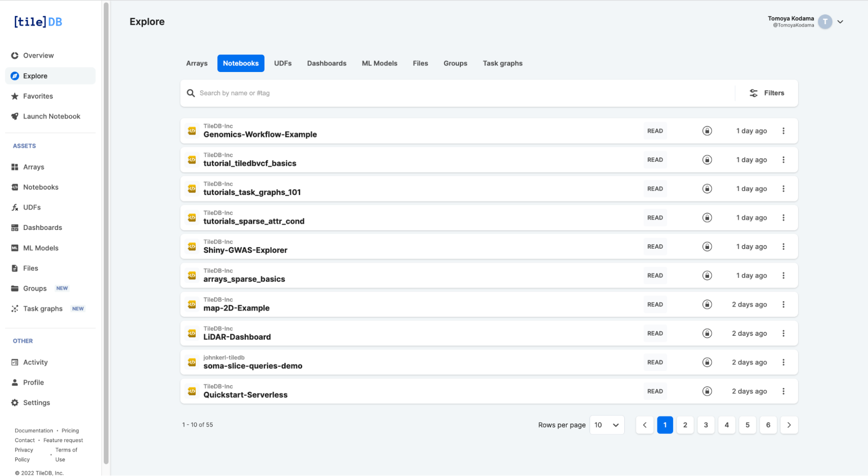
Task: Switch to the Task graphs tab
Action: (502, 63)
